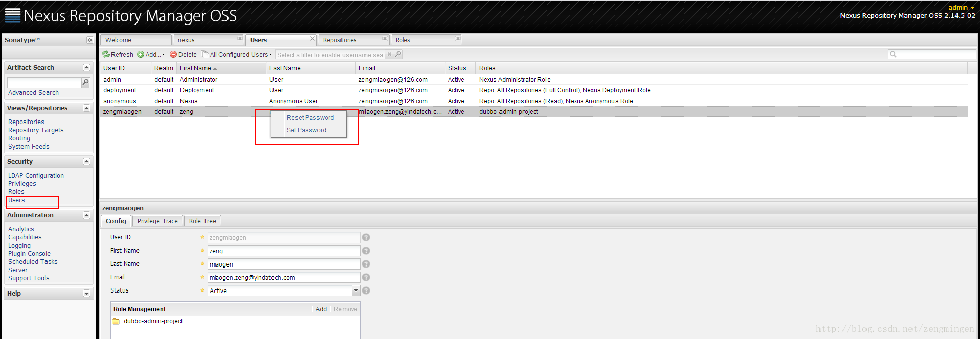This screenshot has height=339, width=980.
Task: Click the Last Name help icon
Action: 366,264
